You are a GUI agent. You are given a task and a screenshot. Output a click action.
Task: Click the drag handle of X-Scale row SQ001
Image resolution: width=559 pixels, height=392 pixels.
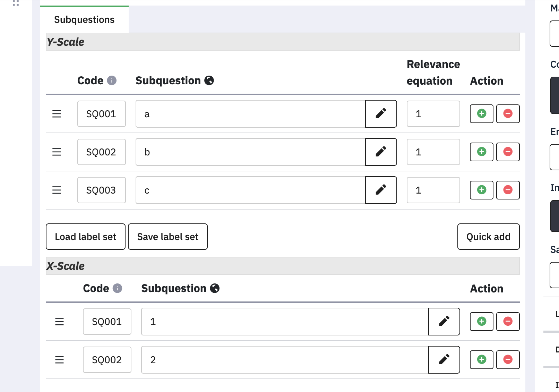point(59,322)
